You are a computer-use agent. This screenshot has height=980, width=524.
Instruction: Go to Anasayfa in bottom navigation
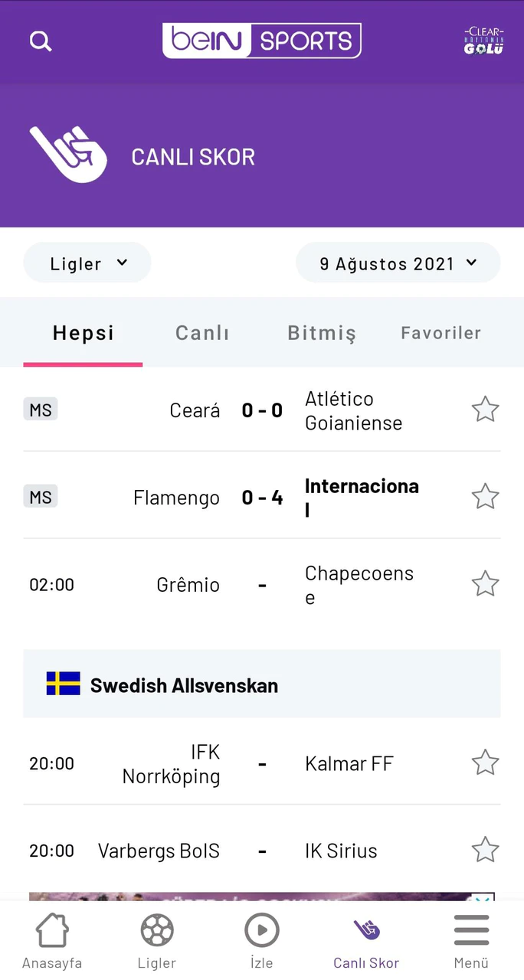coord(52,940)
